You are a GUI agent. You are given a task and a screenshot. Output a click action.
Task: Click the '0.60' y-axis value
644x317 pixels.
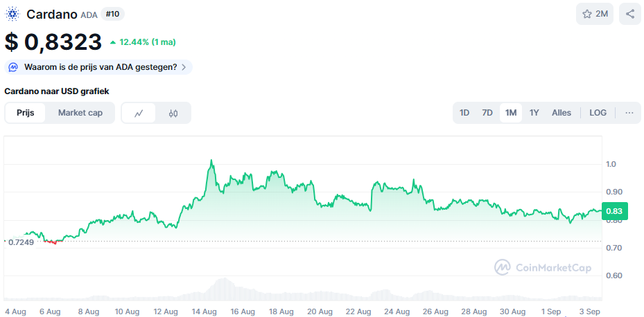613,275
